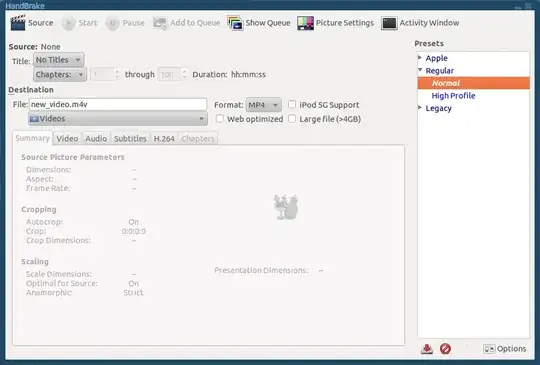
Task: Open the presets Options menu
Action: point(505,349)
